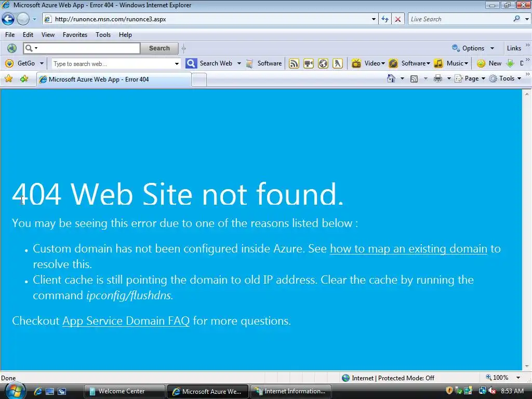Click the page vertical scrollbar down arrow

(x=527, y=366)
